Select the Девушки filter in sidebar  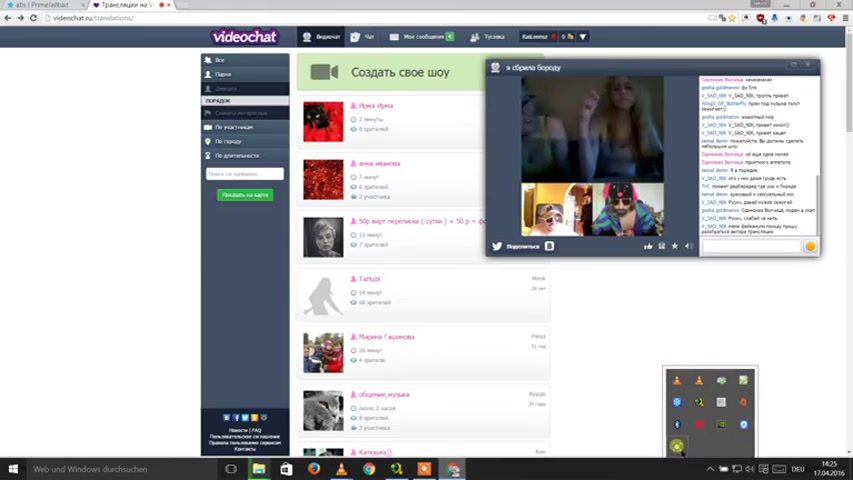click(245, 88)
